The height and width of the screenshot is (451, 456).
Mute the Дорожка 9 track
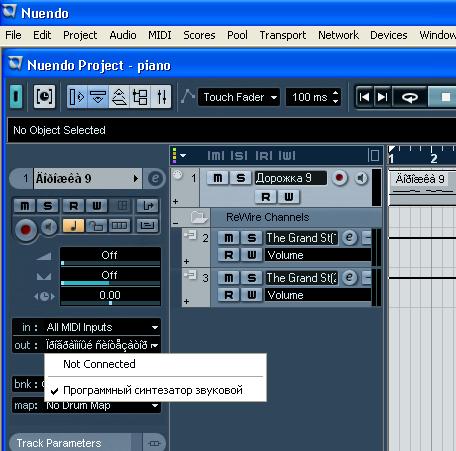[x=218, y=178]
